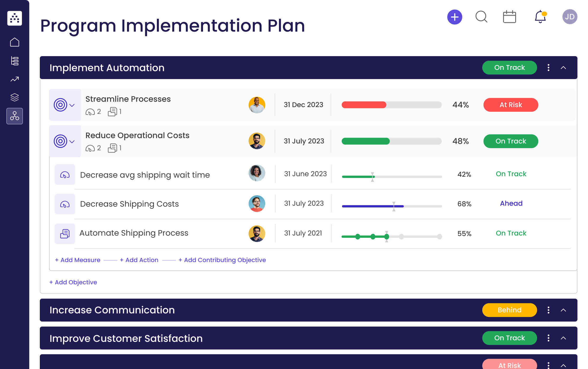Click the layers/stack sidebar icon
This screenshot has width=588, height=369.
pyautogui.click(x=15, y=97)
